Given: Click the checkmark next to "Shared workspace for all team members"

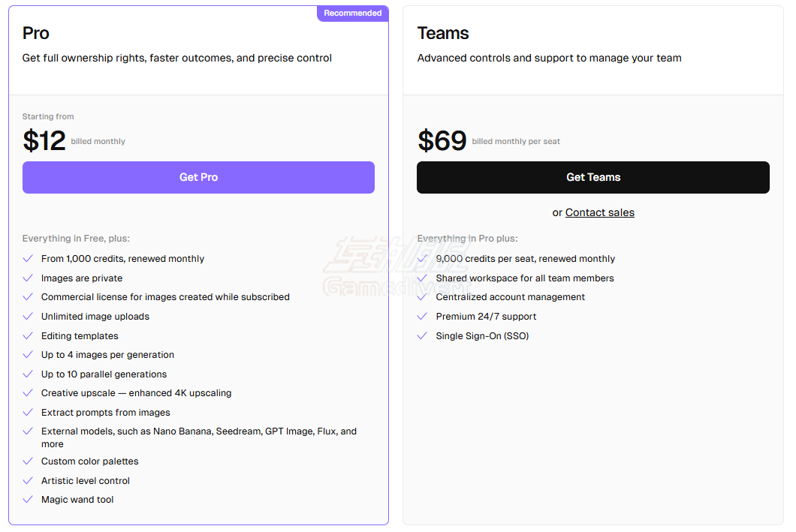Looking at the screenshot, I should point(422,278).
